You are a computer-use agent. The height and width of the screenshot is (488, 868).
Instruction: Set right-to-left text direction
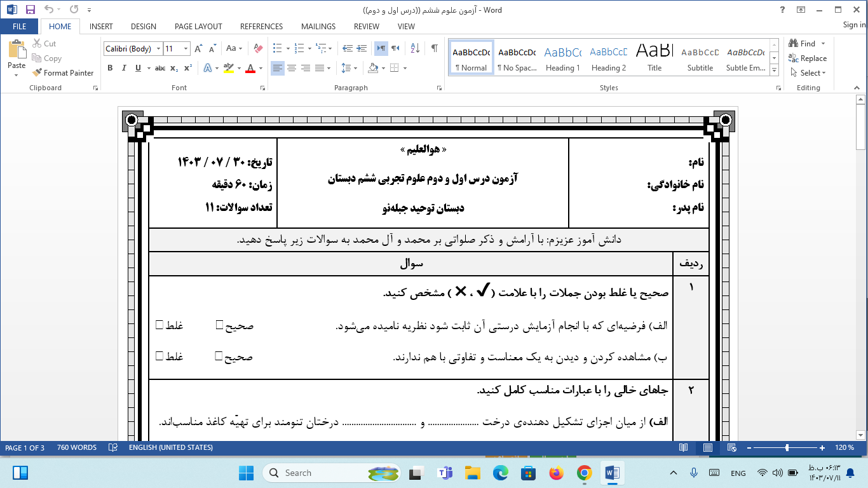[x=395, y=48]
